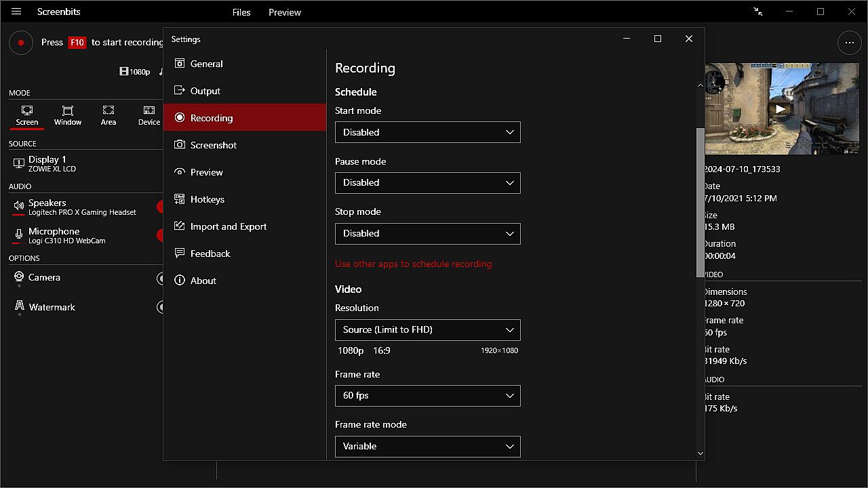
Task: Open the Hotkeys settings section
Action: [207, 199]
